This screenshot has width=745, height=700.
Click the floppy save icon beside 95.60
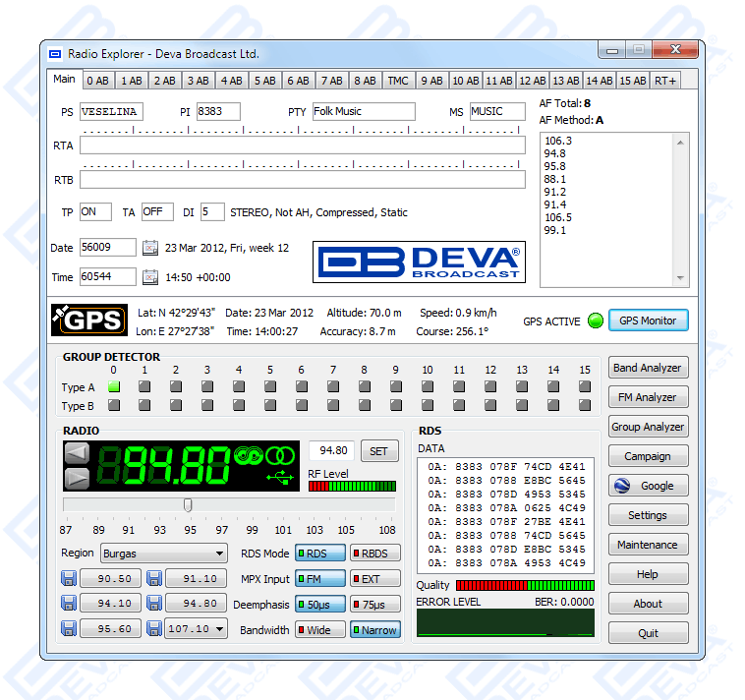(69, 629)
